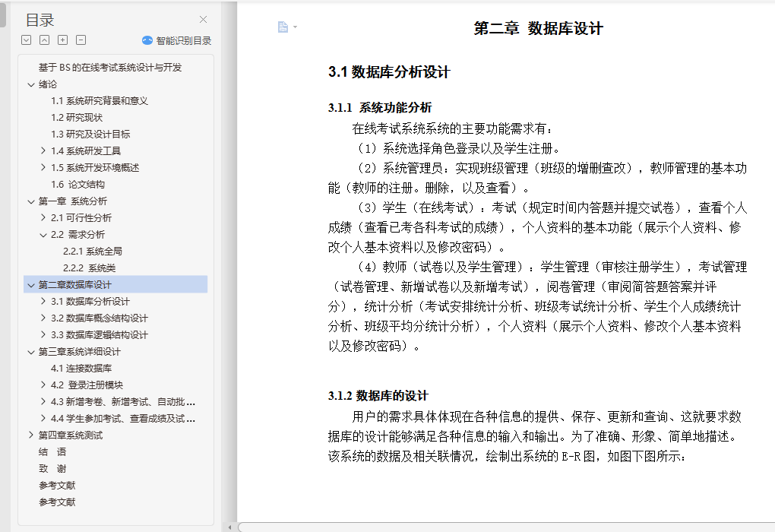The height and width of the screenshot is (532, 775).
Task: Go to 4.1 连接数据库 entry
Action: click(x=81, y=369)
